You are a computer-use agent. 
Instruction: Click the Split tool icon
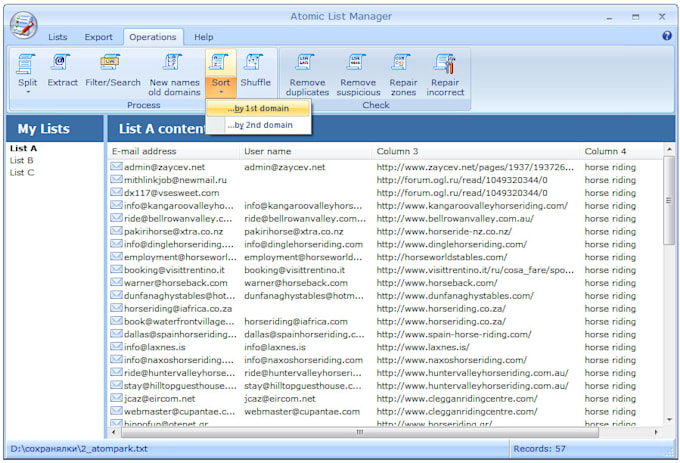27,65
